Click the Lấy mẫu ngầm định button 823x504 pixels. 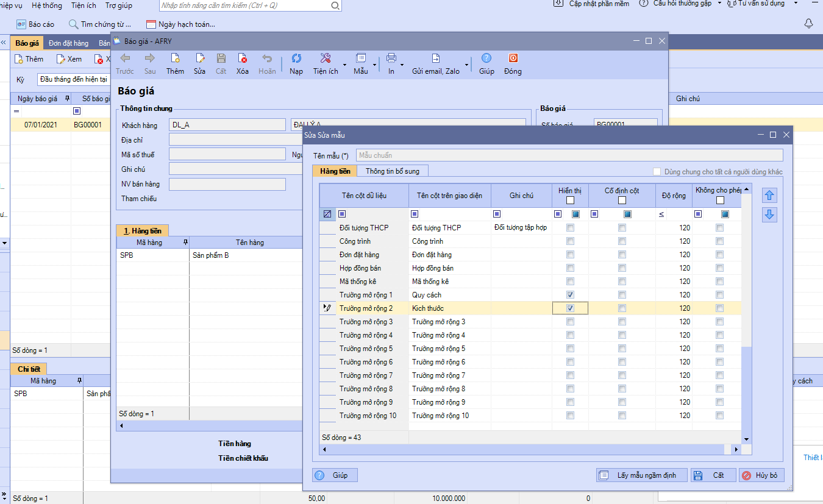coord(641,475)
